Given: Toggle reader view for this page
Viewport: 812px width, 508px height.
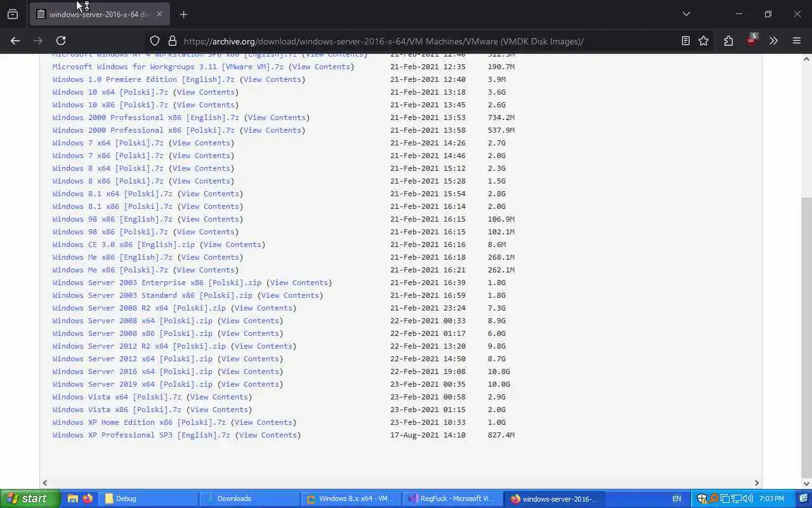Looking at the screenshot, I should click(686, 41).
